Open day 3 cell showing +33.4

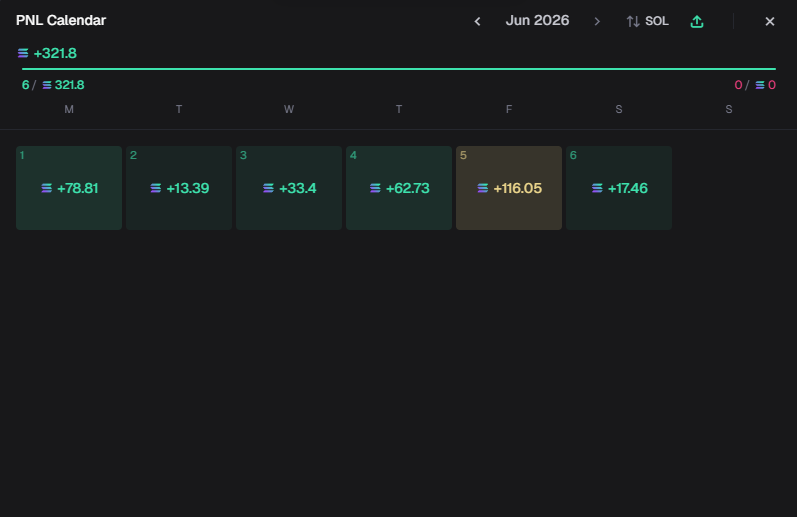[289, 188]
